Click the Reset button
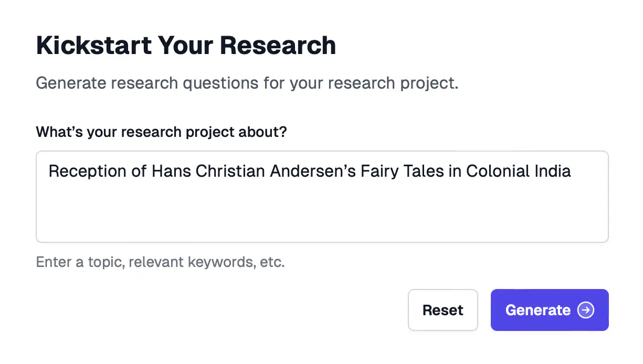Viewport: 643px width, 364px height. (442, 310)
